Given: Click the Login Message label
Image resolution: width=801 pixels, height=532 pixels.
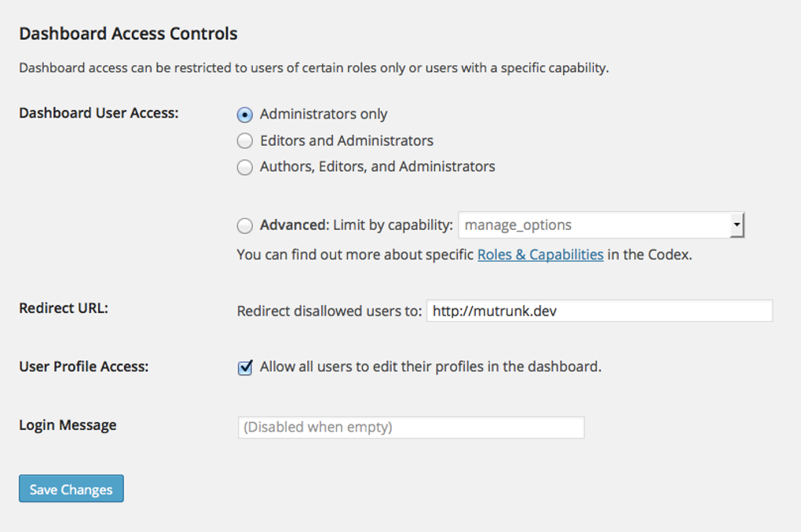Looking at the screenshot, I should pos(68,425).
